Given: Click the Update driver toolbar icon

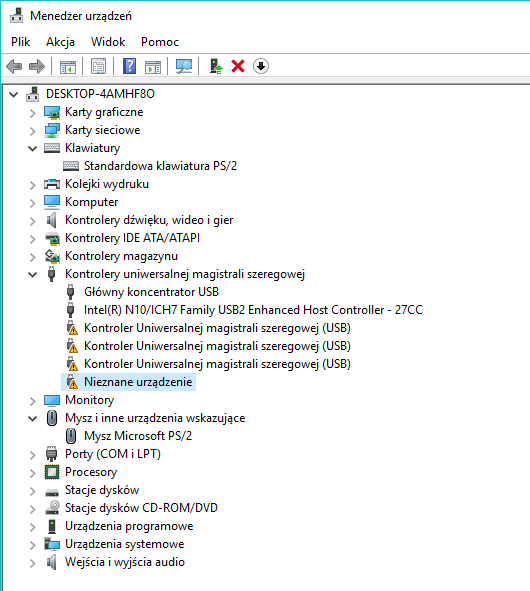Looking at the screenshot, I should tap(216, 66).
